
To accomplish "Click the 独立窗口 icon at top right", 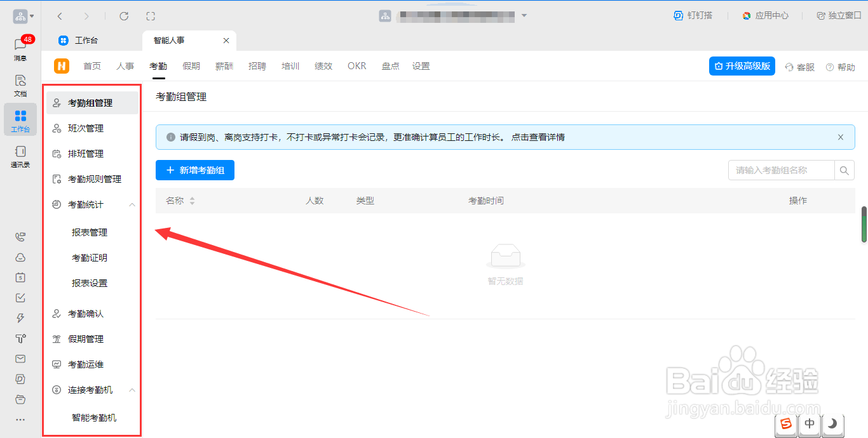I will [x=838, y=15].
